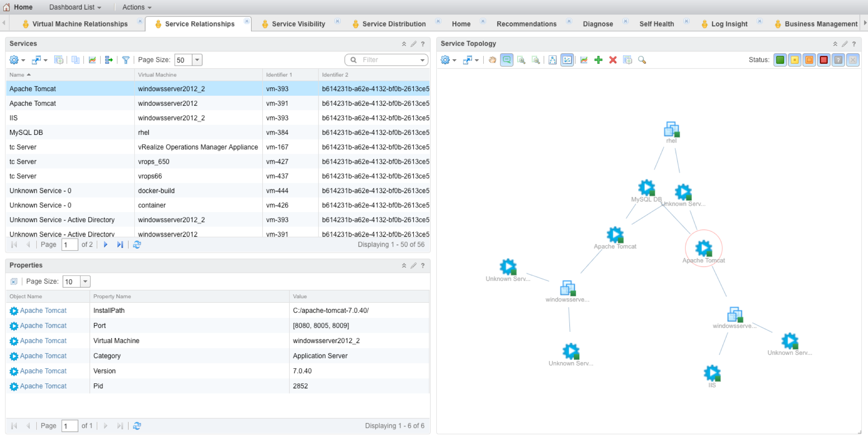Open the Services Page Size dropdown
The height and width of the screenshot is (441, 868).
click(197, 60)
